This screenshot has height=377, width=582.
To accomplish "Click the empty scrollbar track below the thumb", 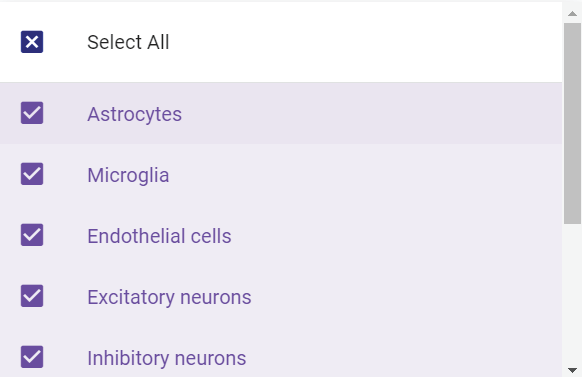I will tap(572, 293).
